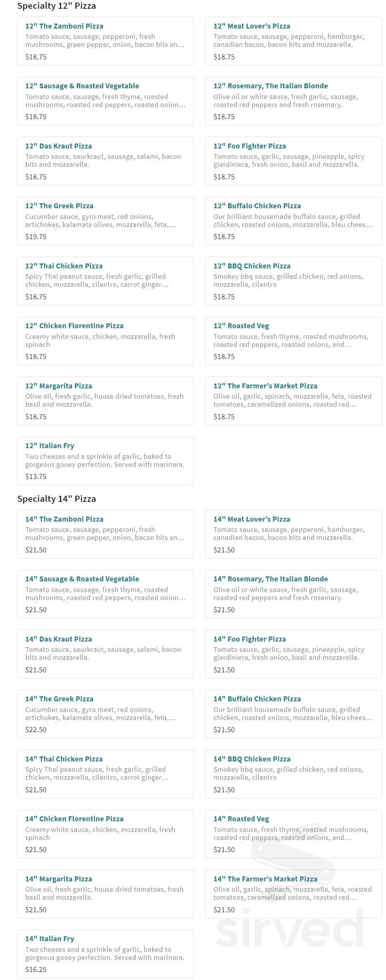Pick the 12" Buffalo Chicken Pizza
The image size is (386, 980).
[x=257, y=206]
